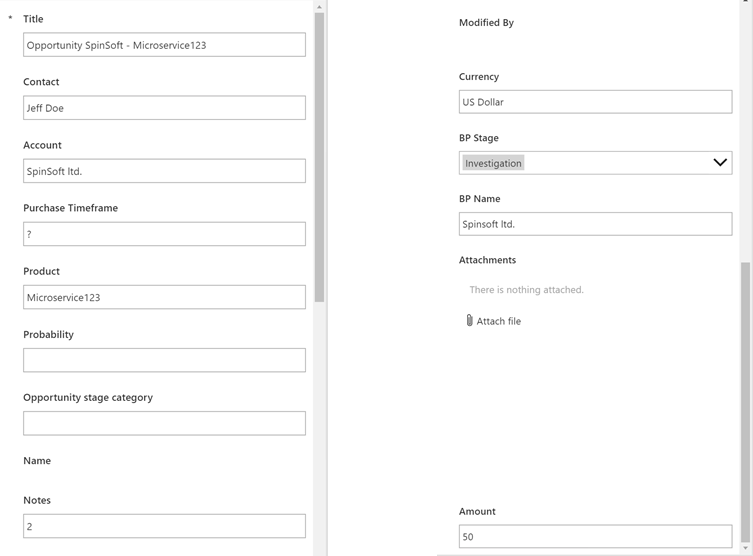
Task: Click right scrollbar track above the thumb
Action: tap(745, 130)
